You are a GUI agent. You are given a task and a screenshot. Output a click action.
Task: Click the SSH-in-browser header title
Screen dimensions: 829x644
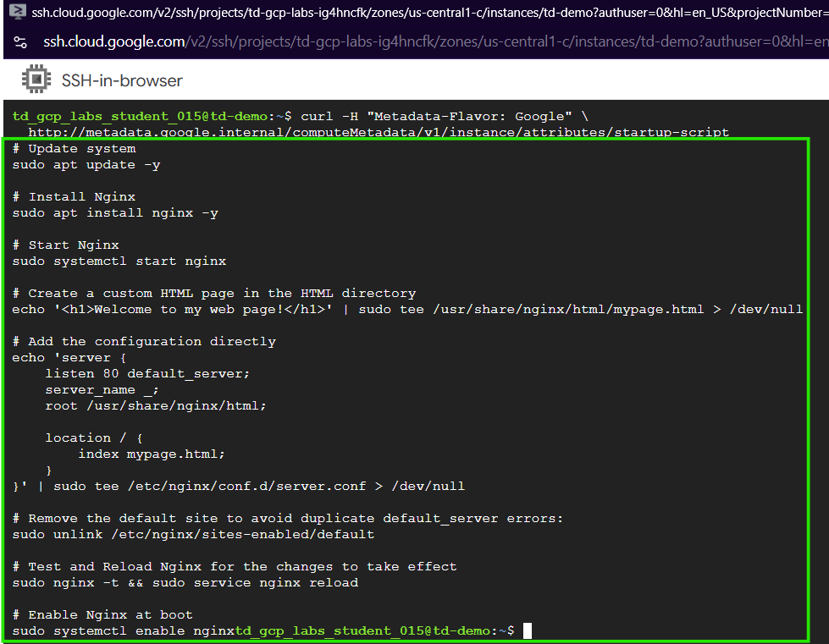click(122, 81)
